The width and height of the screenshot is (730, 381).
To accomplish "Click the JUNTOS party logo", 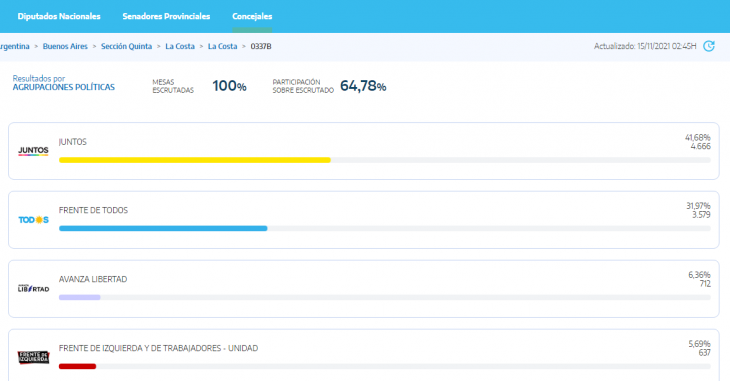I will click(x=33, y=151).
